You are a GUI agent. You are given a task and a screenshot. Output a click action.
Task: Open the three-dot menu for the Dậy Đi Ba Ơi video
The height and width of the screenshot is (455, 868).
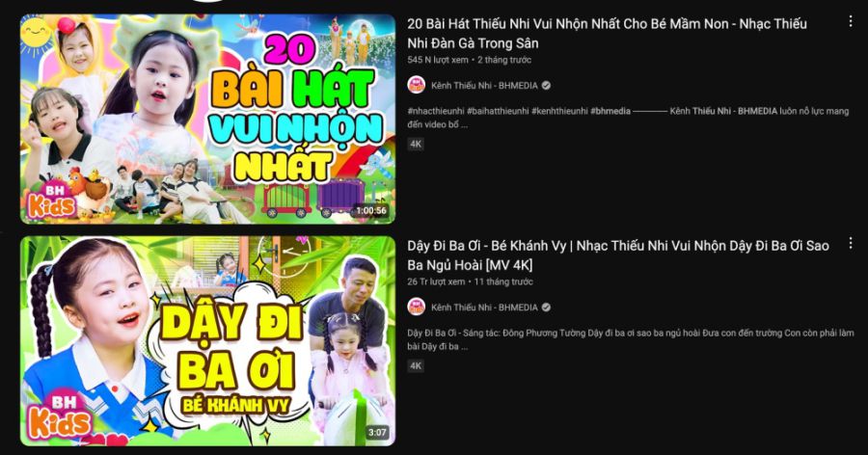[851, 243]
